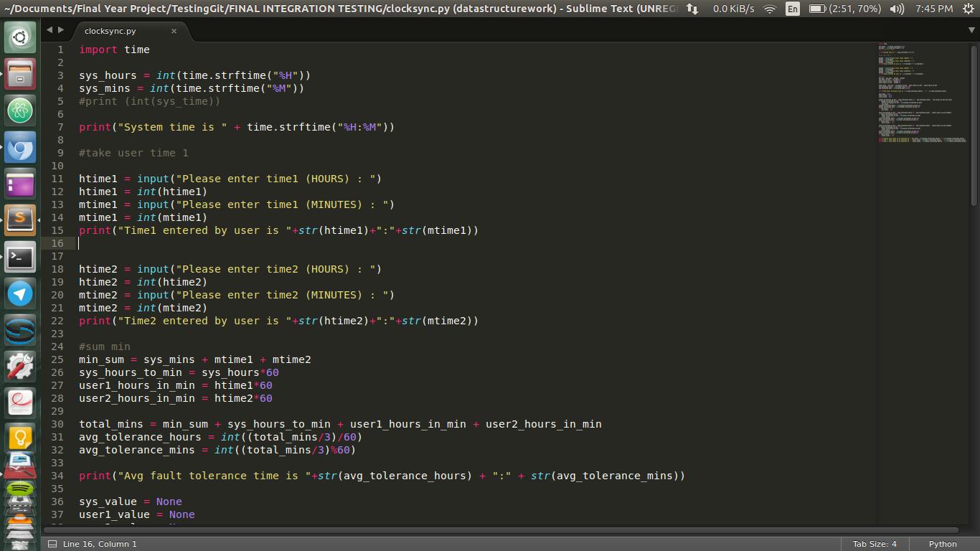The width and height of the screenshot is (980, 551).
Task: Click the panel switcher icon in the status bar
Action: point(52,544)
